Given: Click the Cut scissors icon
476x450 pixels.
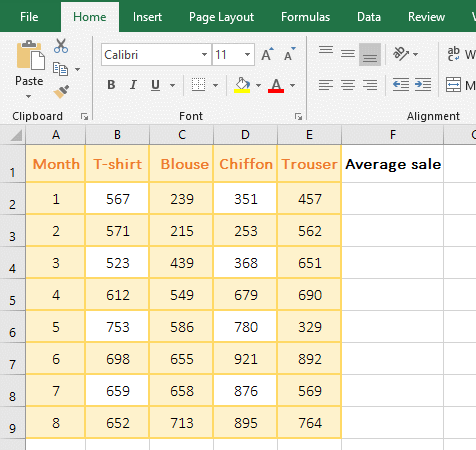Looking at the screenshot, I should pyautogui.click(x=61, y=46).
